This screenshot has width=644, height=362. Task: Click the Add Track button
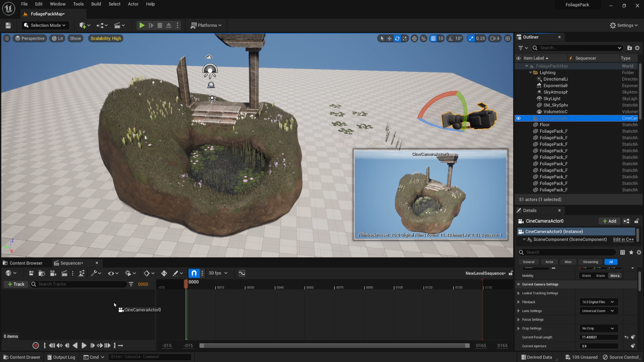pyautogui.click(x=16, y=284)
